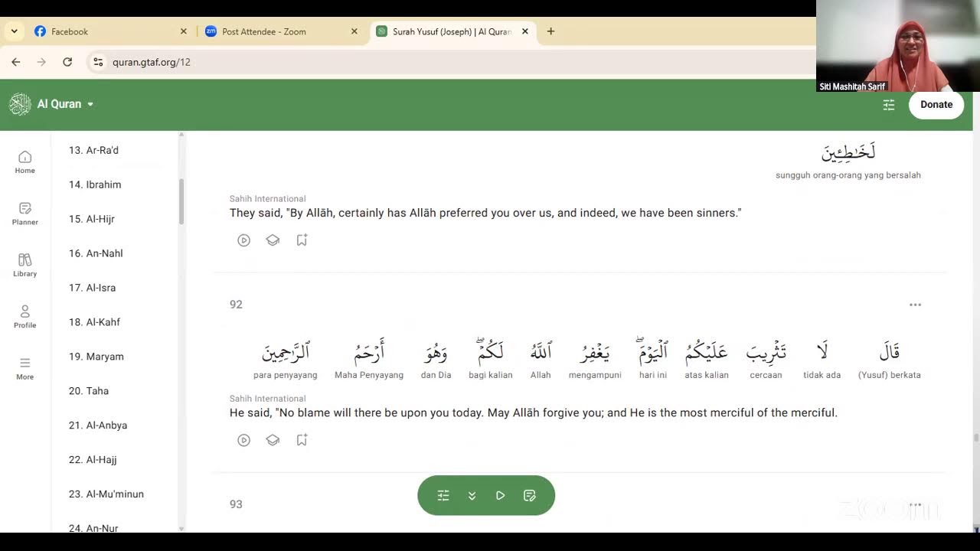Open a new browser tab
Screen dimensions: 980x551
click(550, 31)
